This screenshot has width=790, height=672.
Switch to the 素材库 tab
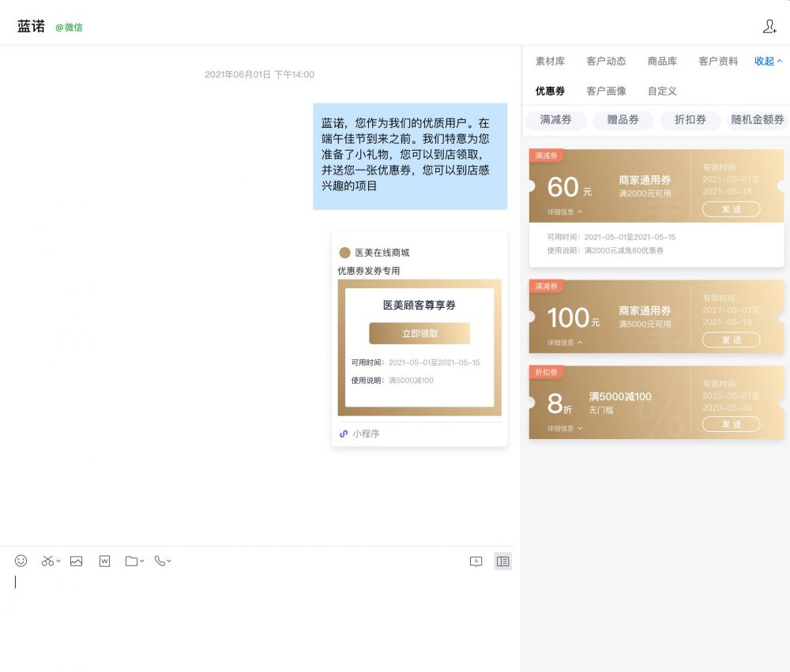[550, 61]
